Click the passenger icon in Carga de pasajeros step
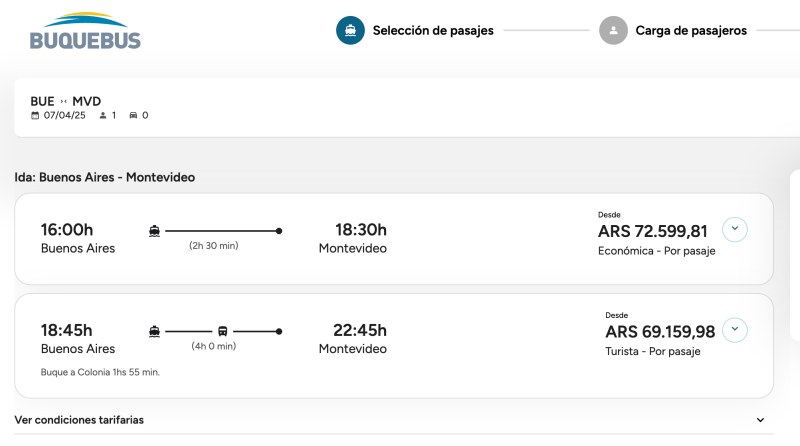The height and width of the screenshot is (446, 800). [613, 31]
